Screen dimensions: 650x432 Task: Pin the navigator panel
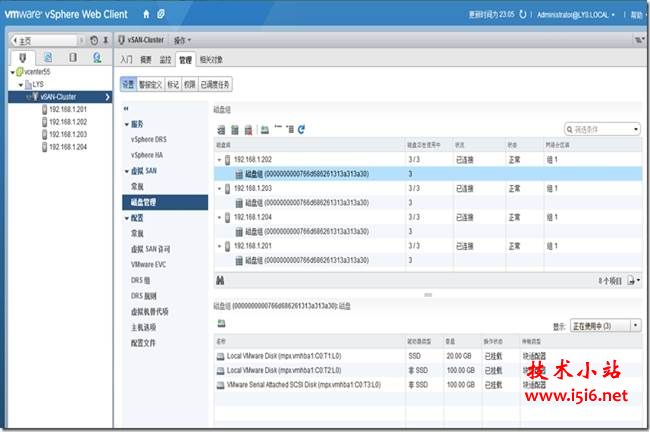point(106,40)
